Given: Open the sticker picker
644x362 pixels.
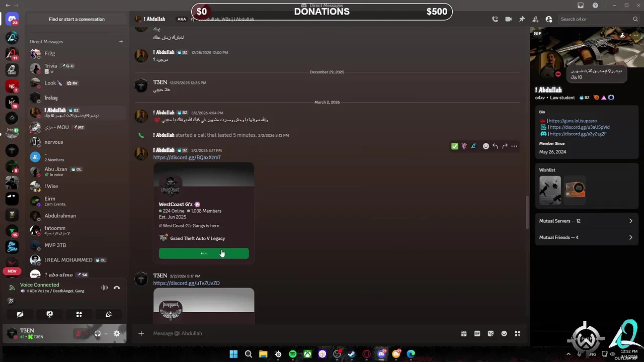Looking at the screenshot, I should (x=491, y=333).
